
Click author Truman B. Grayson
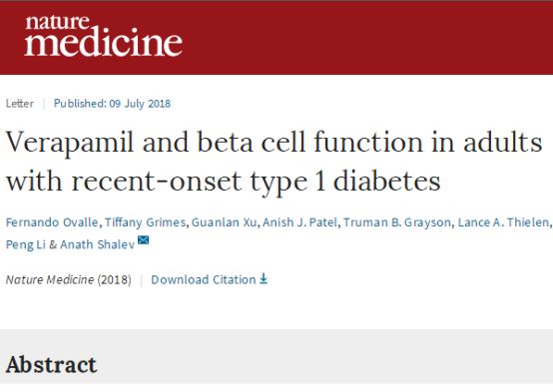(397, 222)
